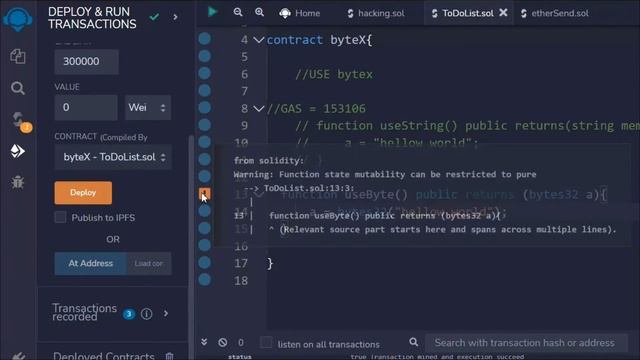
Task: Collapse the side panel with arrow icon
Action: pyautogui.click(x=176, y=17)
